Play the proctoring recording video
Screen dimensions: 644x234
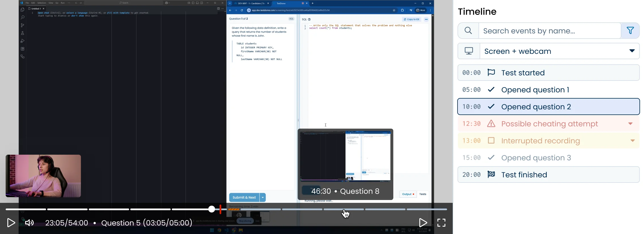[x=11, y=223]
